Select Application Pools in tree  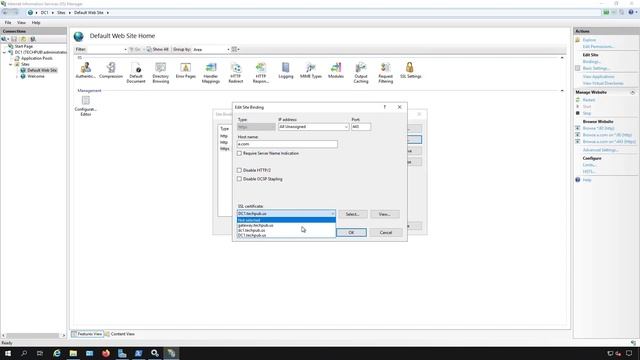[36, 58]
